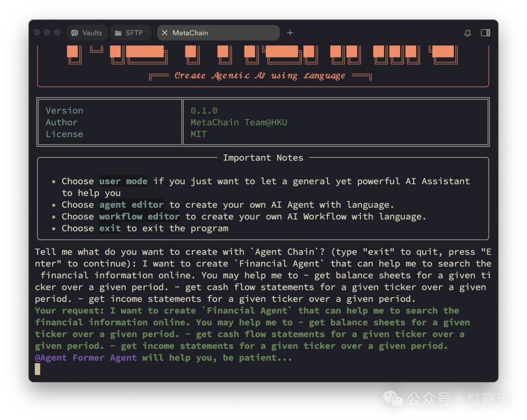This screenshot has width=527, height=420.
Task: Switch to the SFTP tab
Action: tap(130, 33)
